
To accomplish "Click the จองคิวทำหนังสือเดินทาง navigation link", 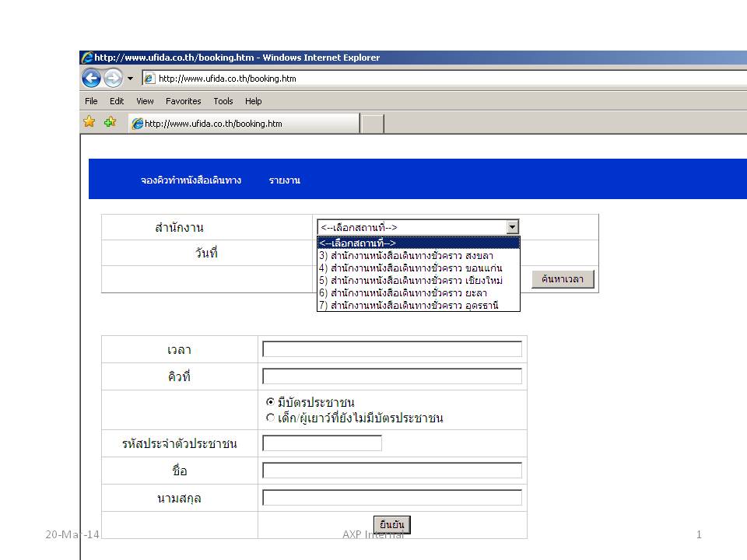I will coord(191,180).
